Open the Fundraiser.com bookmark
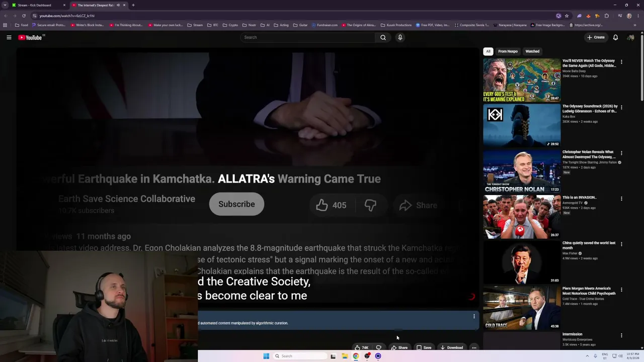Image resolution: width=644 pixels, height=362 pixels. click(325, 25)
